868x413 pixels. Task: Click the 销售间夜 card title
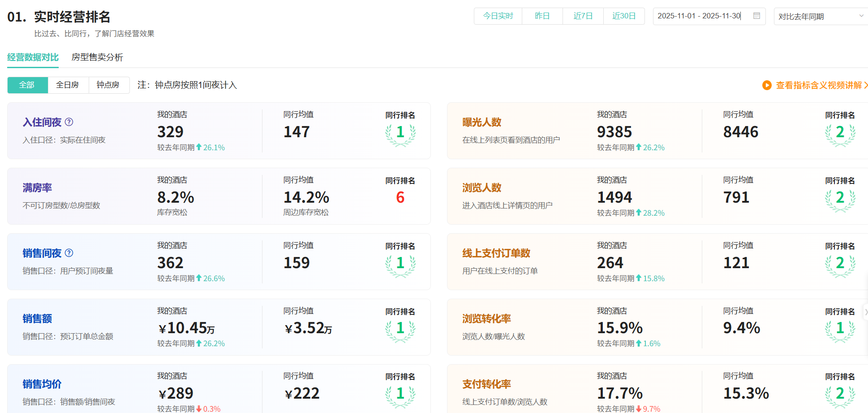(x=42, y=253)
